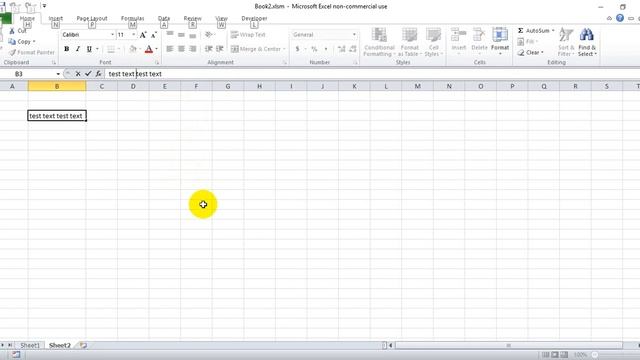
Task: Apply Accounting dollar number format
Action: pyautogui.click(x=298, y=49)
